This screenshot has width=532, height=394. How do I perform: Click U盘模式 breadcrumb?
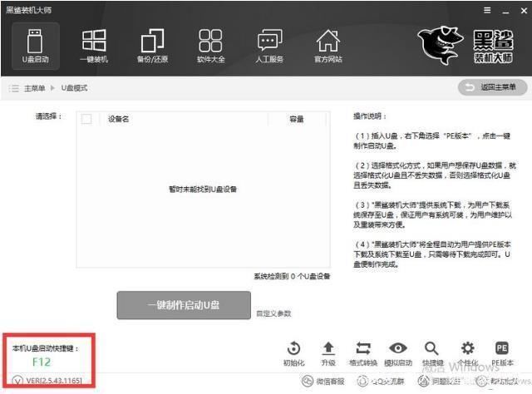74,88
